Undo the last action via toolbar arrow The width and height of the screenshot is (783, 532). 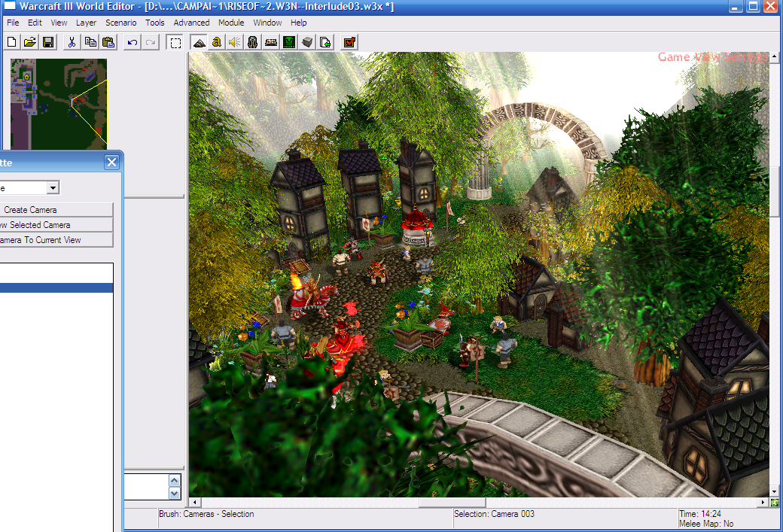[x=133, y=42]
